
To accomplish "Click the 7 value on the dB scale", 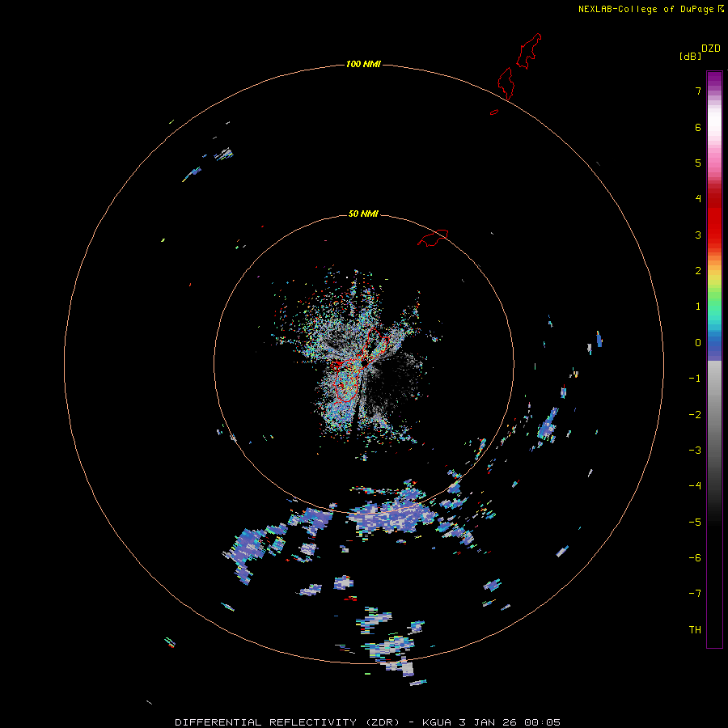I will [698, 91].
